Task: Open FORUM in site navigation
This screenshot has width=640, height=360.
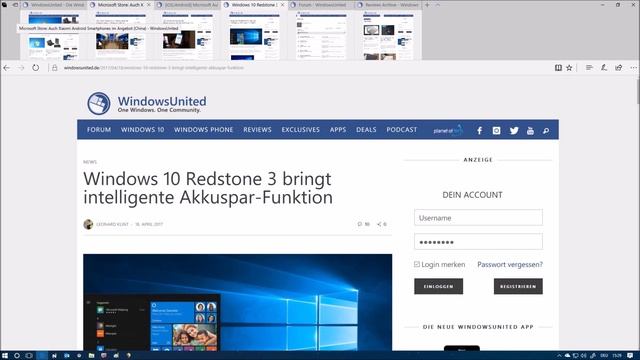Action: 99,130
